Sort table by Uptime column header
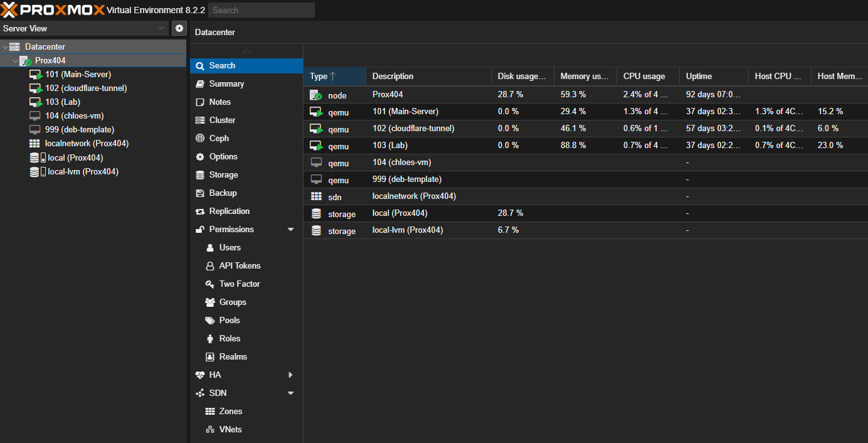The width and height of the screenshot is (868, 443). (699, 77)
